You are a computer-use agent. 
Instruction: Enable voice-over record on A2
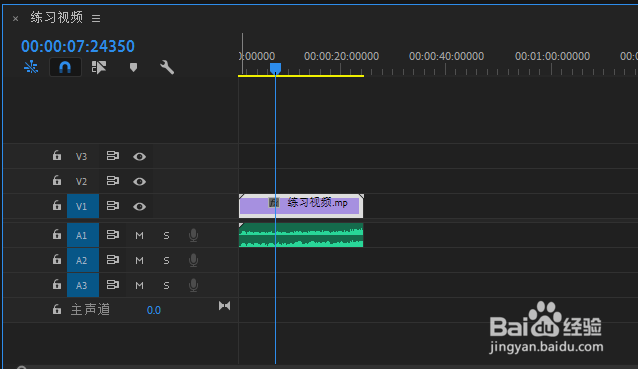(x=194, y=260)
